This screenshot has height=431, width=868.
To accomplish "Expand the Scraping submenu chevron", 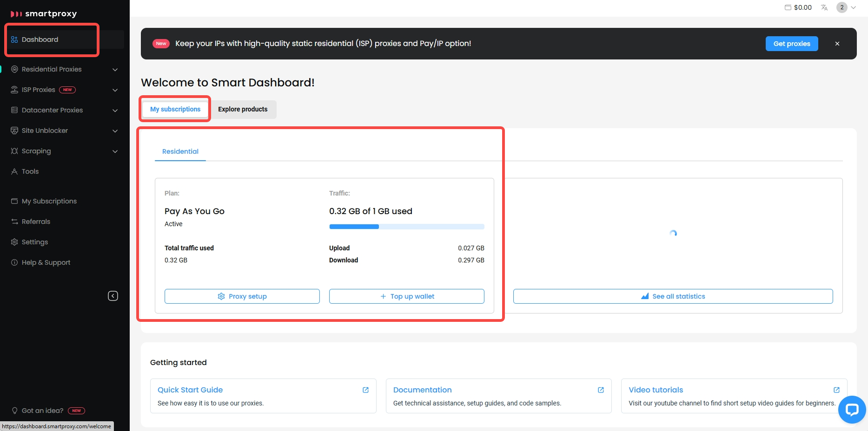I will point(115,151).
